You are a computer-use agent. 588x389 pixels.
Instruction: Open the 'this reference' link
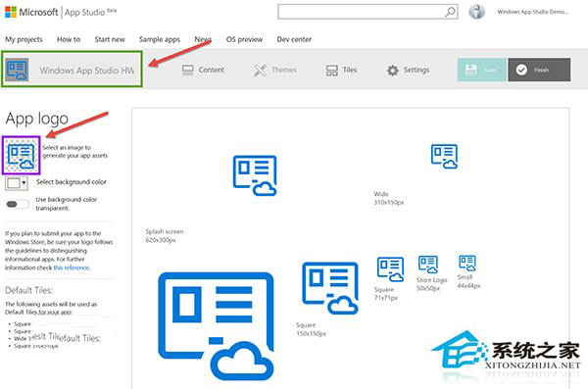(x=72, y=267)
